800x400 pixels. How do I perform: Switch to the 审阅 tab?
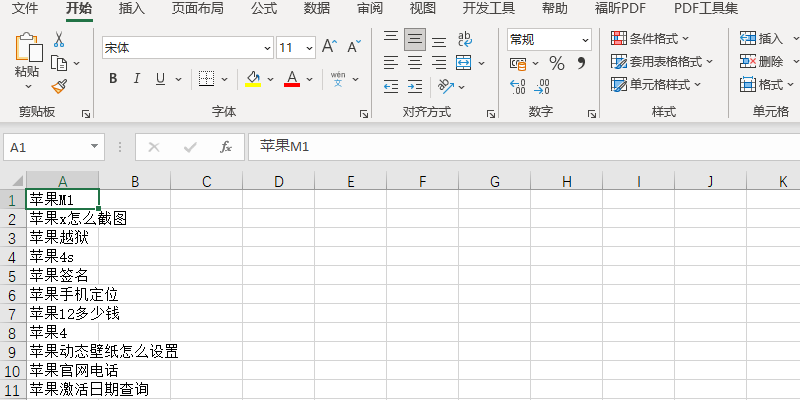pyautogui.click(x=370, y=8)
